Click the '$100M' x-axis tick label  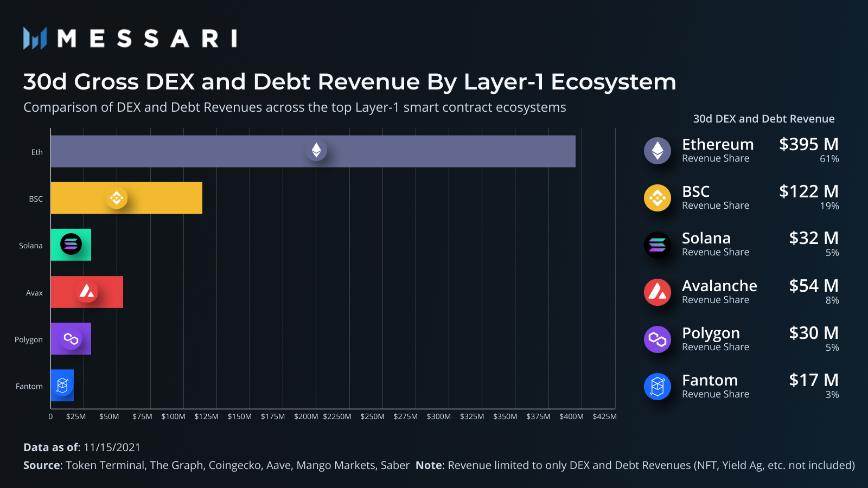click(x=174, y=416)
